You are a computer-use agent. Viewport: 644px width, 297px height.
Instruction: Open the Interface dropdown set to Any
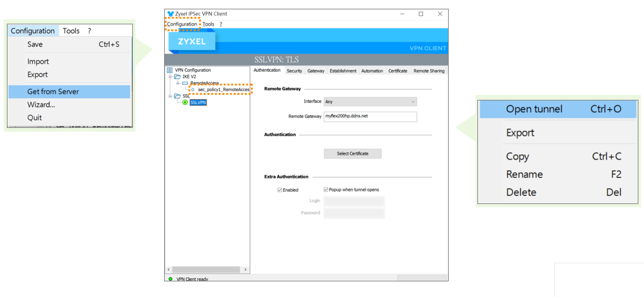pos(370,102)
